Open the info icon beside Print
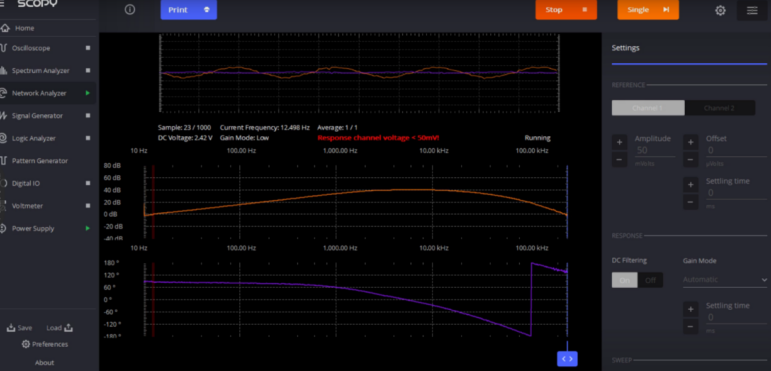This screenshot has width=771, height=371. click(x=130, y=9)
